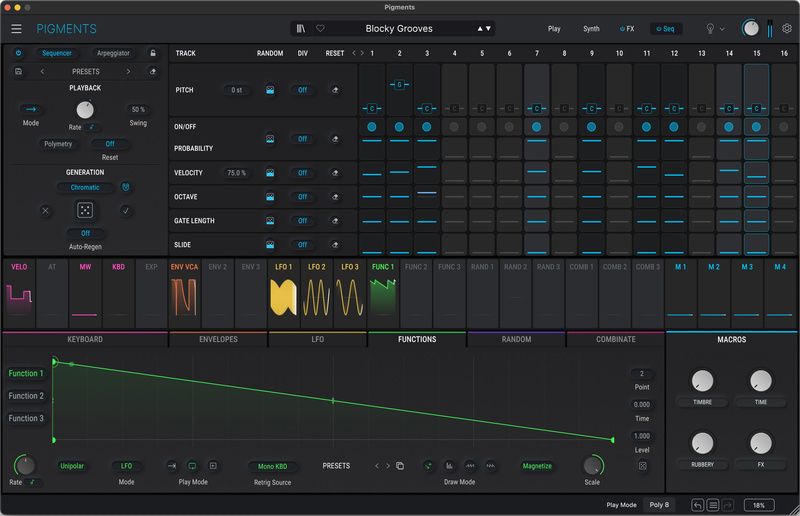This screenshot has width=800, height=516.
Task: Click the undo arrow in bottom bar
Action: (697, 505)
